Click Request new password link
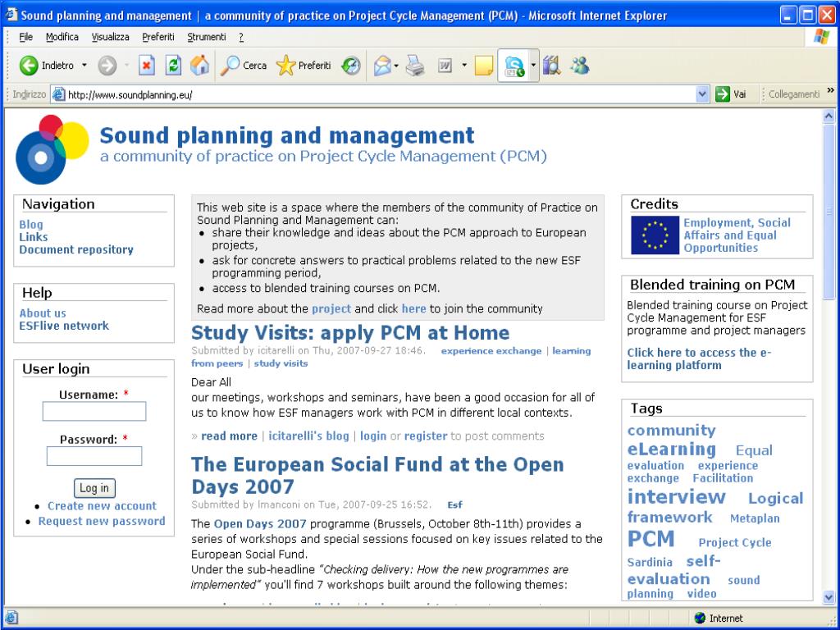Screen dimensions: 840x630 tap(102, 521)
